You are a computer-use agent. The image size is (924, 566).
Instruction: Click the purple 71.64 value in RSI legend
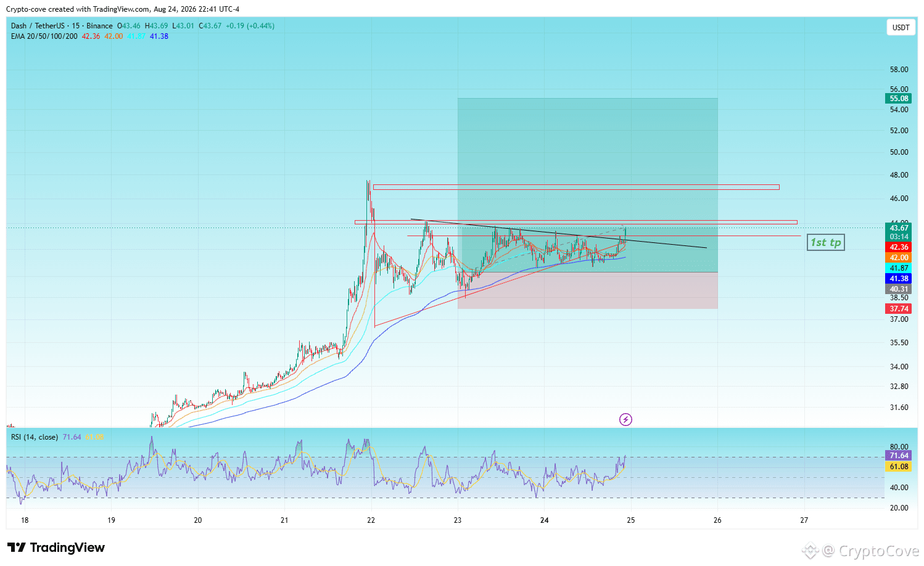tap(72, 437)
